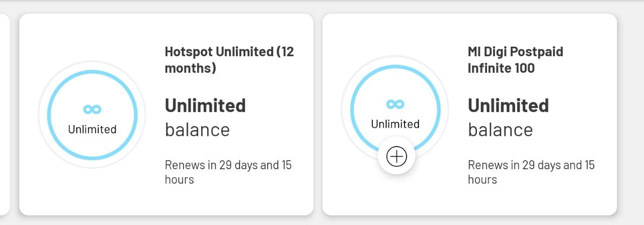Click 'Unlimited' label inside Hotspot circle
Screen dimensions: 644x225
[x=92, y=129]
